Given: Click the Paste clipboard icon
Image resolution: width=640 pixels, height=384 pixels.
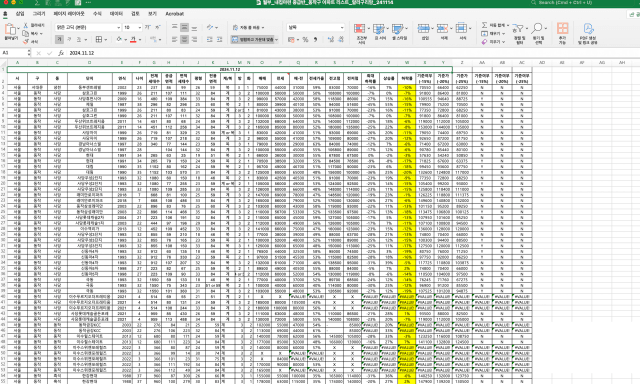Looking at the screenshot, I should 10,29.
